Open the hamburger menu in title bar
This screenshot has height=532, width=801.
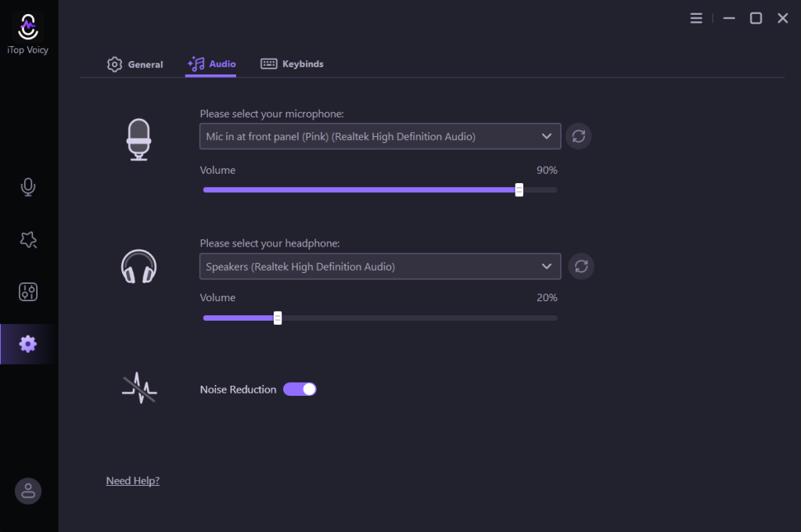(x=696, y=18)
